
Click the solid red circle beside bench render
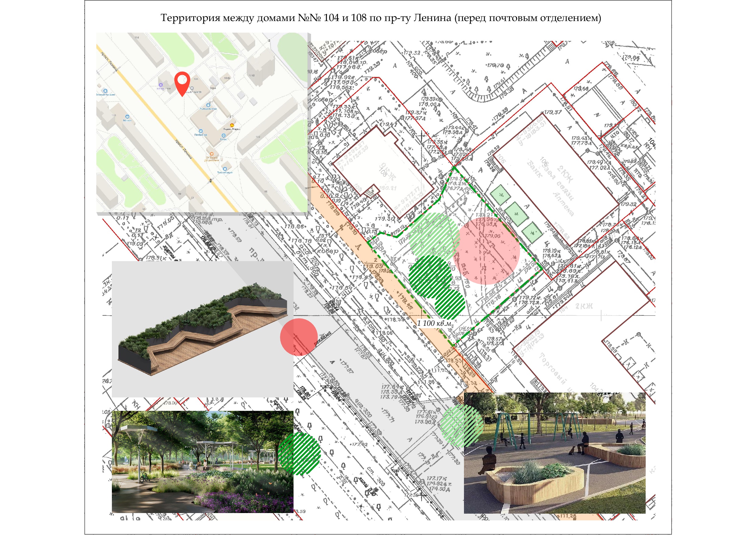pos(299,337)
